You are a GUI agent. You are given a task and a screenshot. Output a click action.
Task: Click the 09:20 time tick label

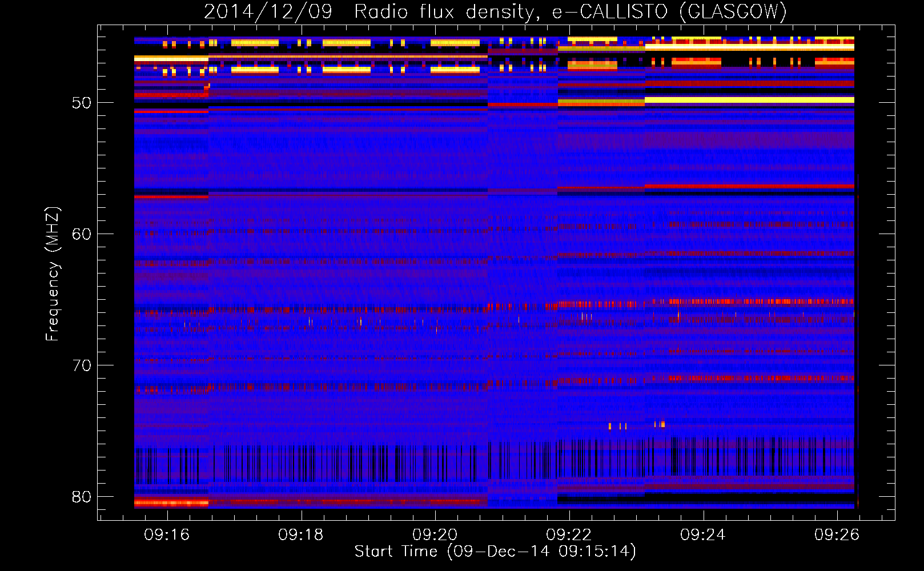435,535
